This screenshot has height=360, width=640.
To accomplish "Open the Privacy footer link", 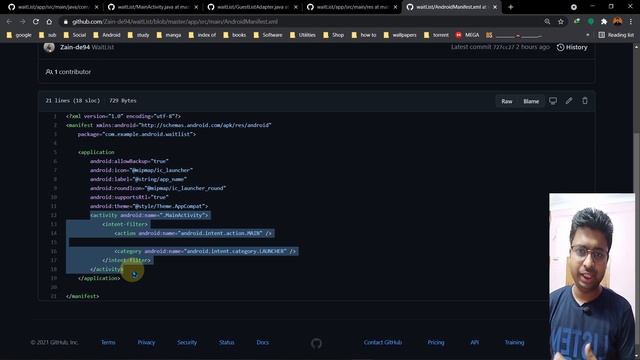I will pyautogui.click(x=146, y=342).
